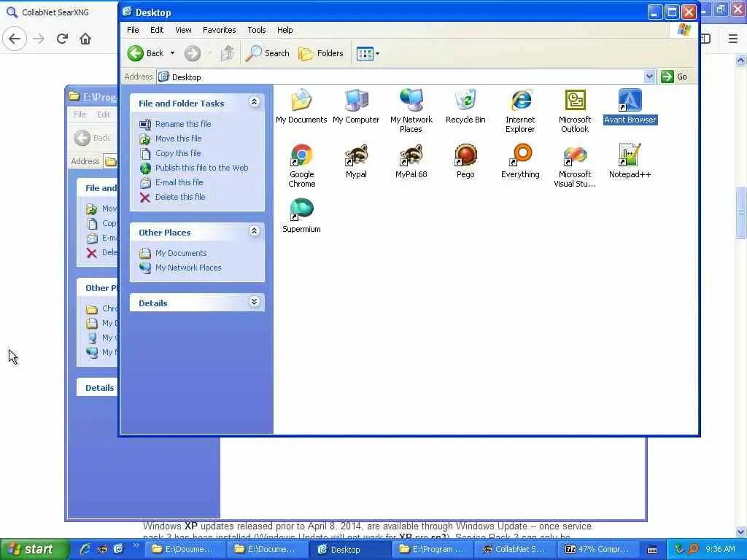Select the MyPal 68 shortcut icon

[411, 161]
